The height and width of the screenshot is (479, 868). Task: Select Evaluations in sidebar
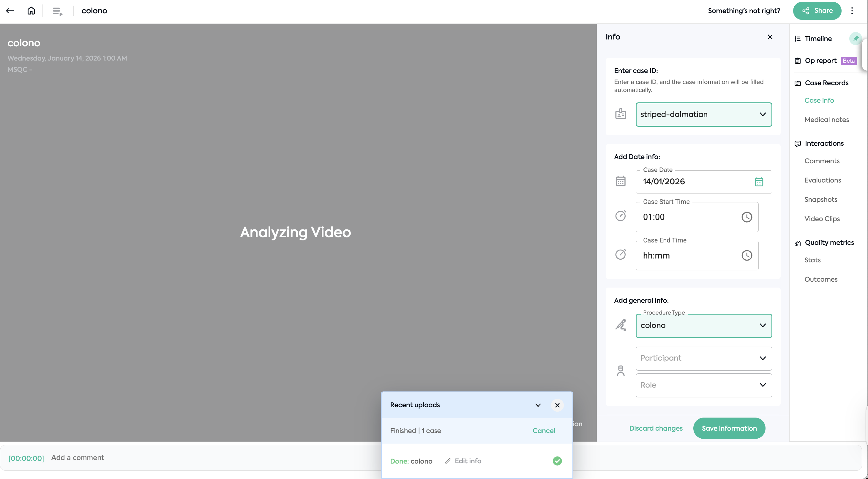(823, 180)
